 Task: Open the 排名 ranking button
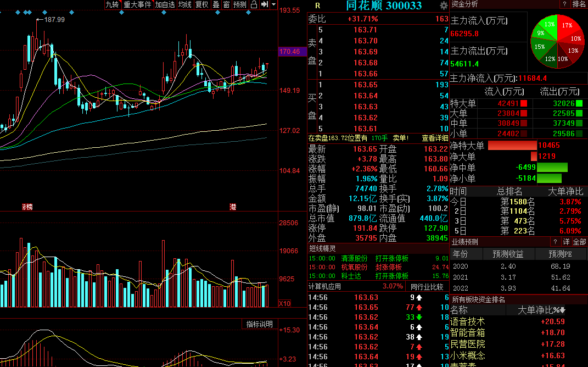click(579, 4)
